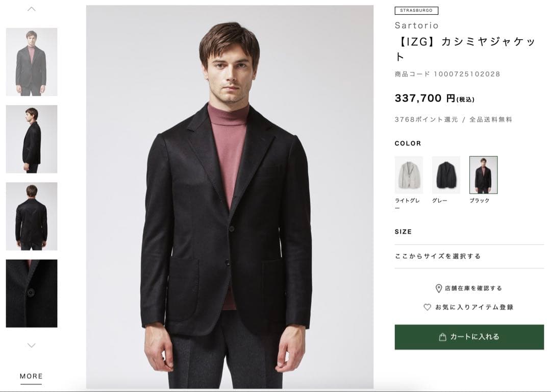This screenshot has height=392, width=551.
Task: Select the black jacket color swatch
Action: [483, 175]
